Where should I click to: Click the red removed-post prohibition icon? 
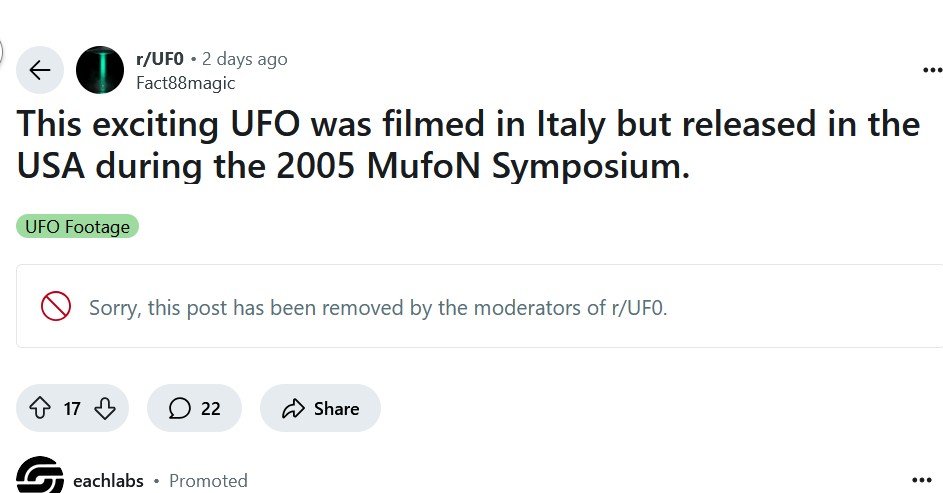tap(56, 307)
